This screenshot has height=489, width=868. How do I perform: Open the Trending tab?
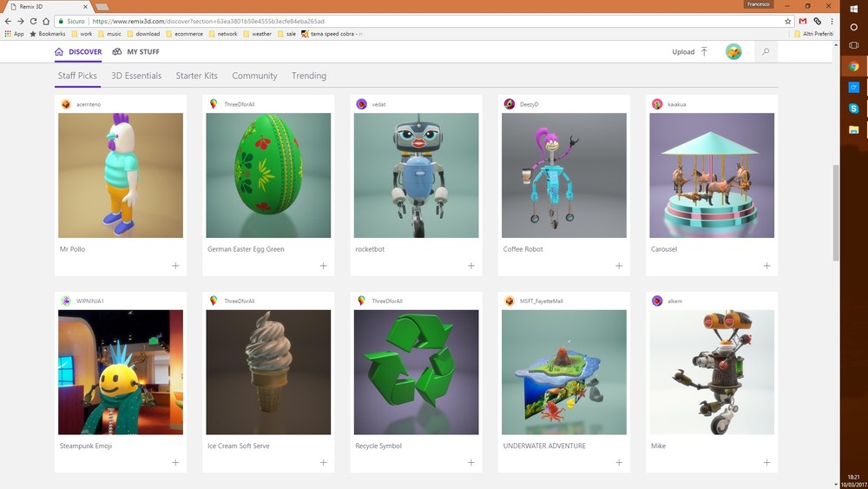point(309,76)
